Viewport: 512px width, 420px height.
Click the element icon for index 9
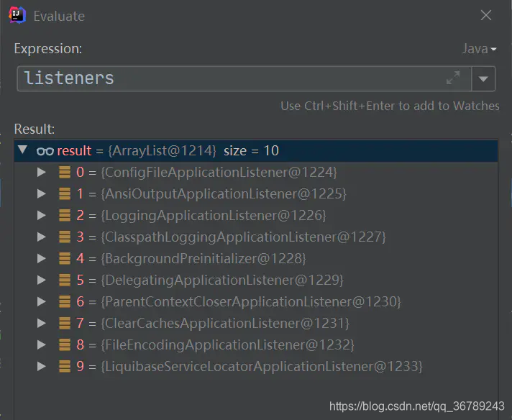[x=65, y=366]
